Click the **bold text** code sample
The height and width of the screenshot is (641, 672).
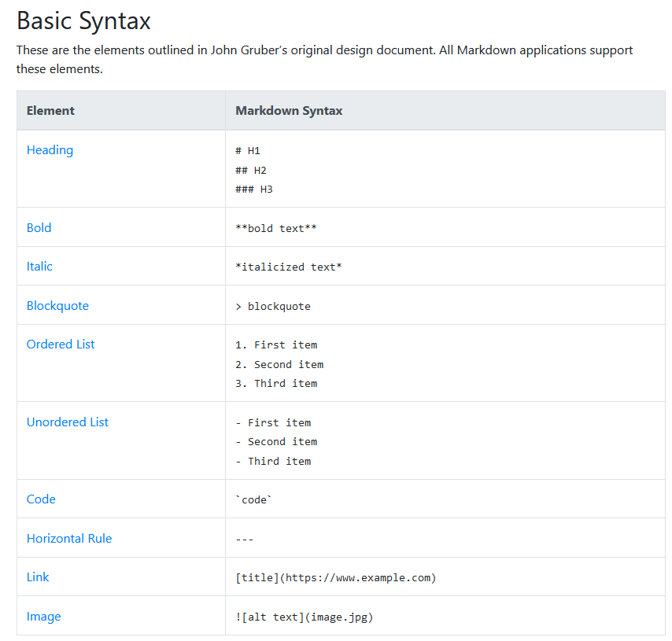click(275, 228)
